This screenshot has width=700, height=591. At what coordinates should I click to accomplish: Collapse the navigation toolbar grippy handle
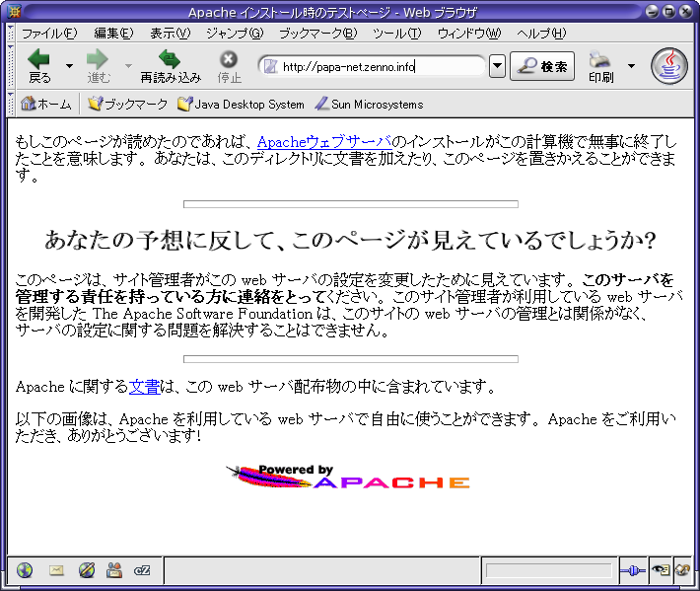[11, 66]
